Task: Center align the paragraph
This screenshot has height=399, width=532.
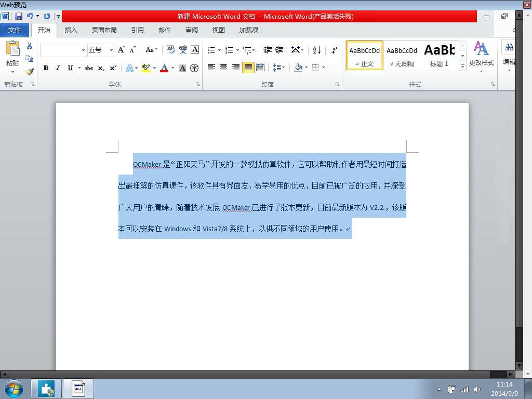Action: [223, 68]
